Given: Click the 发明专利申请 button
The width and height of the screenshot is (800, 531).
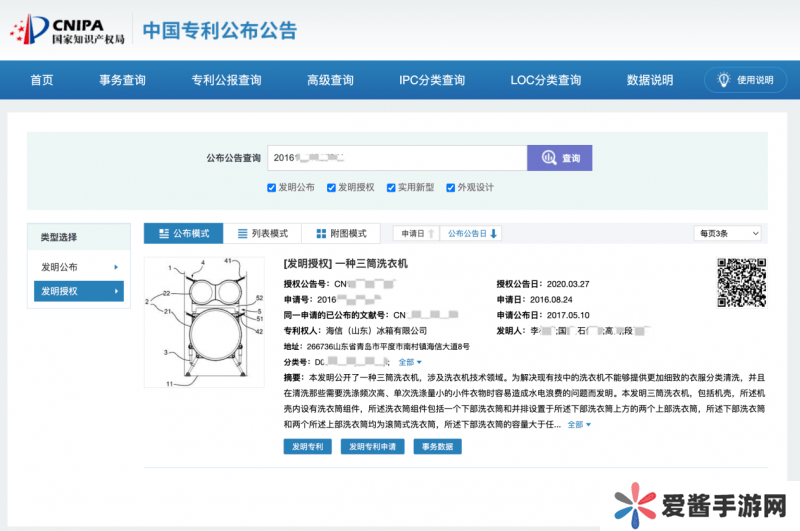Looking at the screenshot, I should point(372,447).
